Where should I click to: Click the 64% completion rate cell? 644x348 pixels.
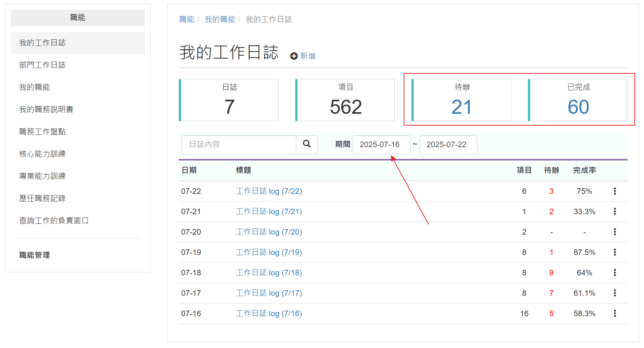(584, 273)
